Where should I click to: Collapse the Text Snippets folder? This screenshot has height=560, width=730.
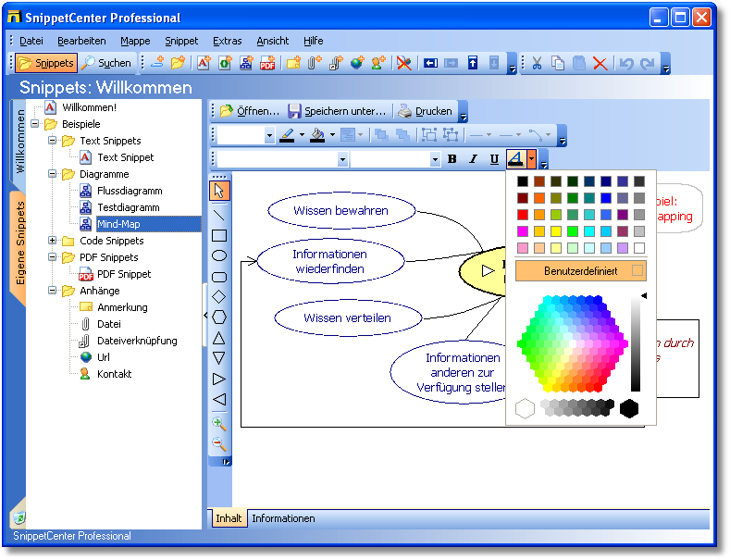(52, 141)
